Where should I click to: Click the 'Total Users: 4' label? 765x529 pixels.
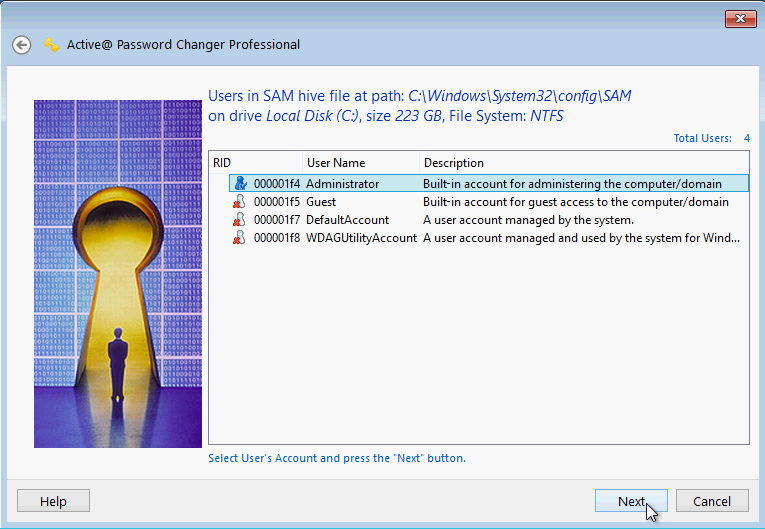coord(712,138)
